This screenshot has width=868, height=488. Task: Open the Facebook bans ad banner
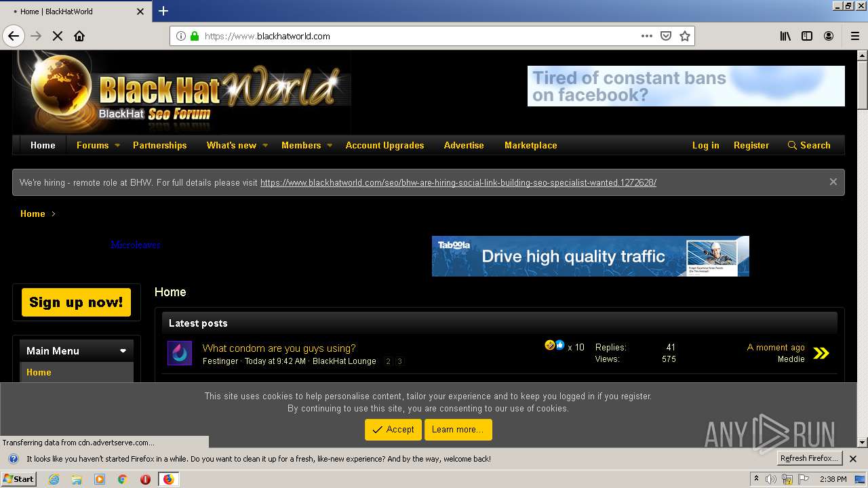point(686,86)
